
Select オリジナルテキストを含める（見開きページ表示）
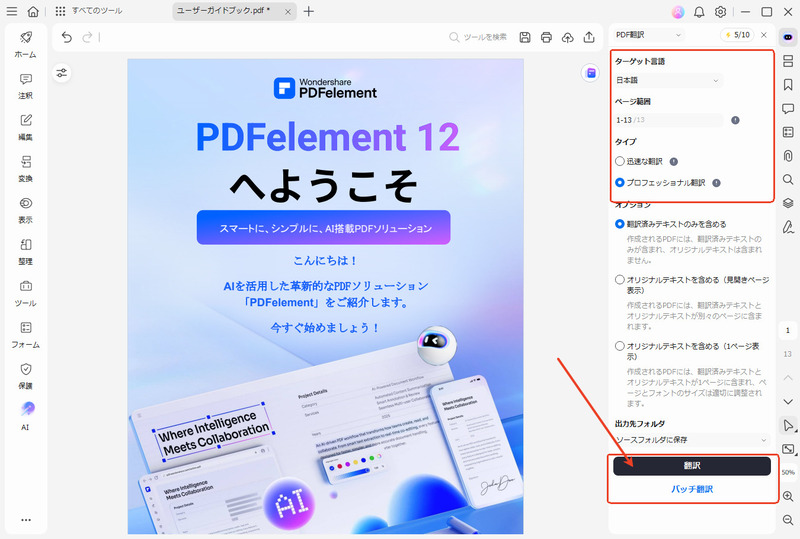(619, 279)
